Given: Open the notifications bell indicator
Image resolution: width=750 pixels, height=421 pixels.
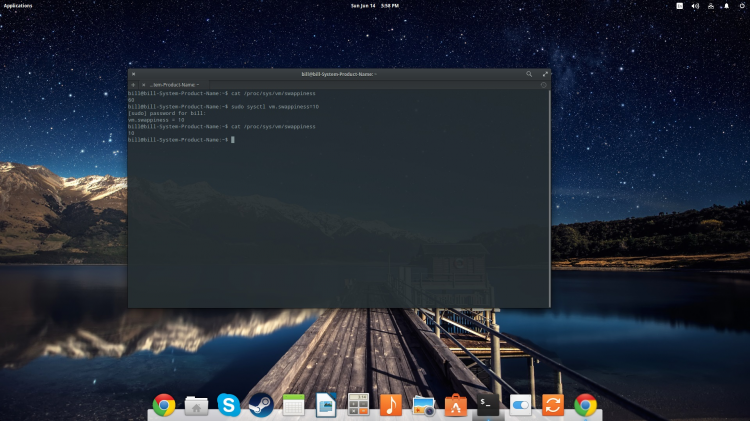Looking at the screenshot, I should point(727,6).
